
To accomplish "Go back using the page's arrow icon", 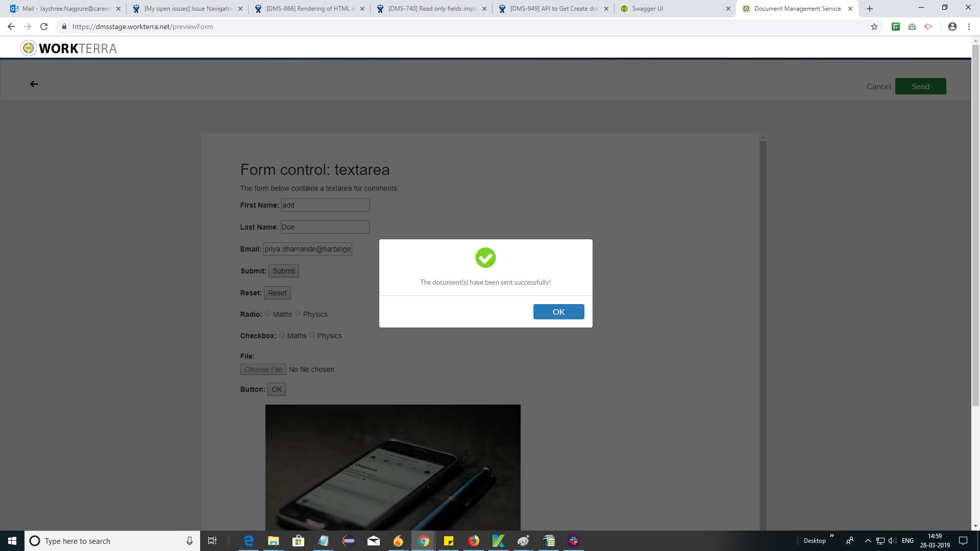I will (x=34, y=84).
